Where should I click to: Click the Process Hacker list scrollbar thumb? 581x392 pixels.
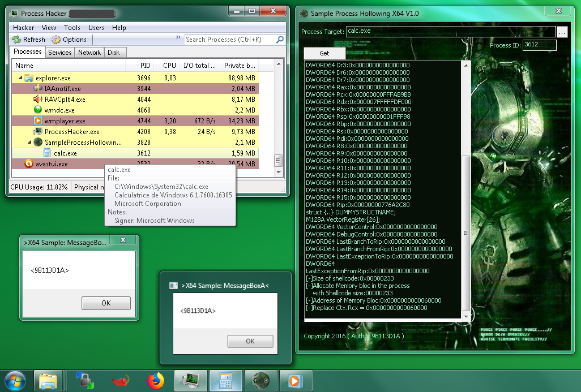click(278, 161)
